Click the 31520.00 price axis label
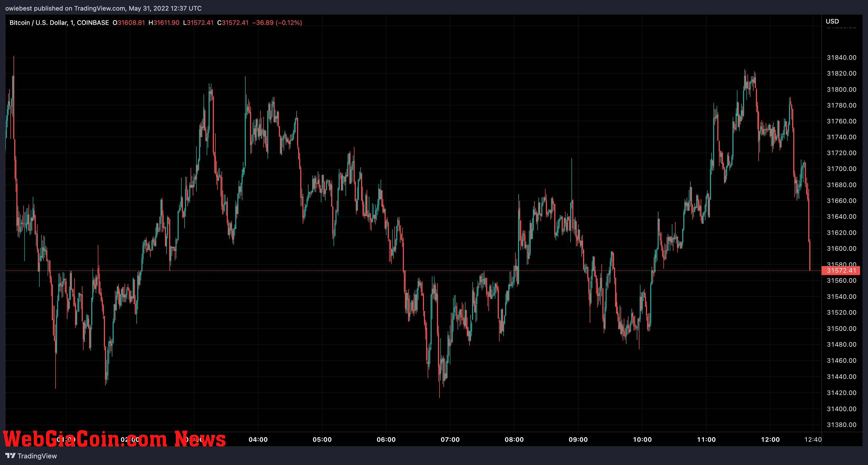The image size is (868, 465). coord(841,313)
